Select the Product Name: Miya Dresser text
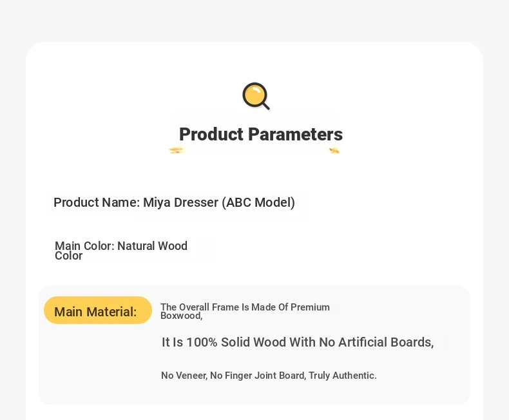This screenshot has width=509, height=420. pos(175,202)
